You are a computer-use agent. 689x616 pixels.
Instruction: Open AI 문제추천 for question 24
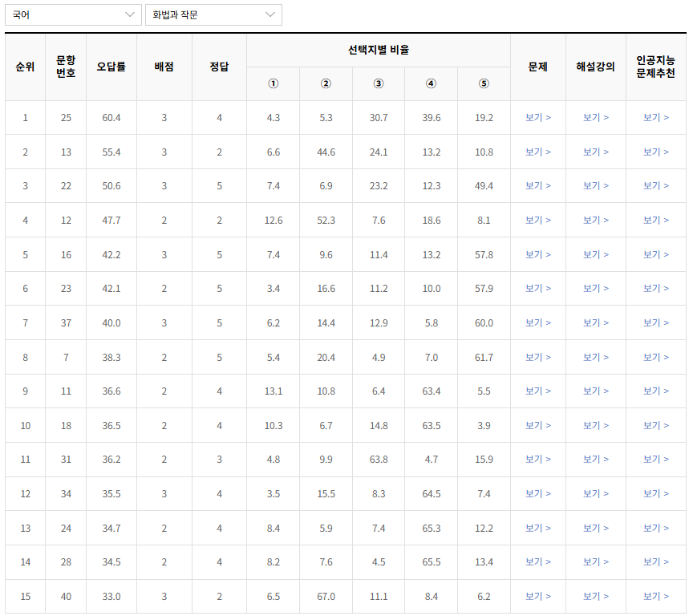click(656, 528)
